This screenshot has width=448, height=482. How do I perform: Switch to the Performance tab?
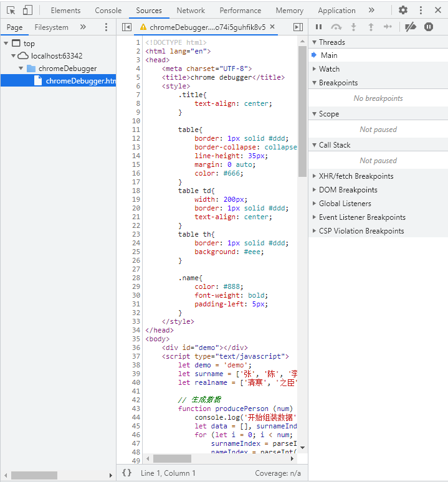pyautogui.click(x=240, y=11)
